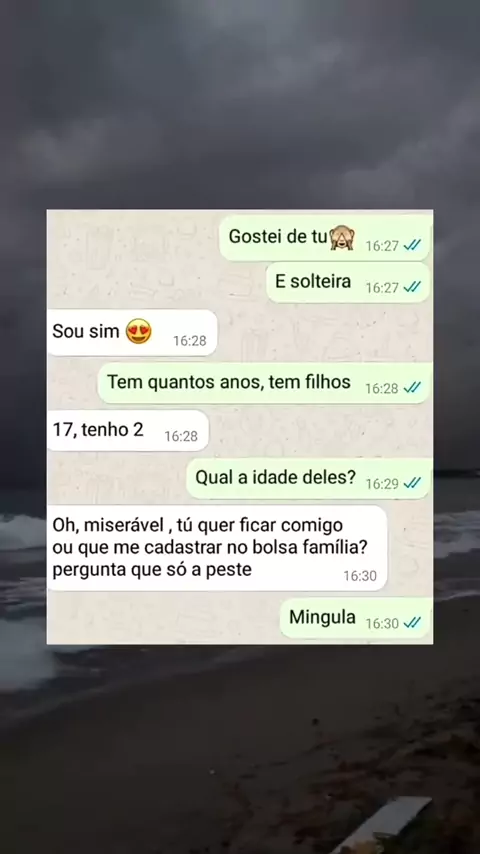480x854 pixels.
Task: Select the 'E solteira' message bubble
Action: tap(348, 282)
